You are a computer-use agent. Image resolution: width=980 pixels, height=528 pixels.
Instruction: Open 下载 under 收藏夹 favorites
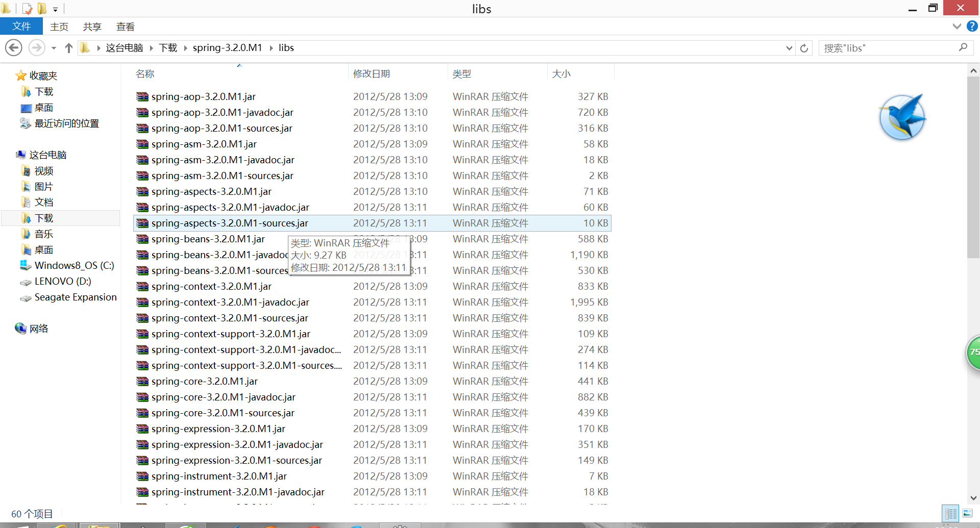44,92
